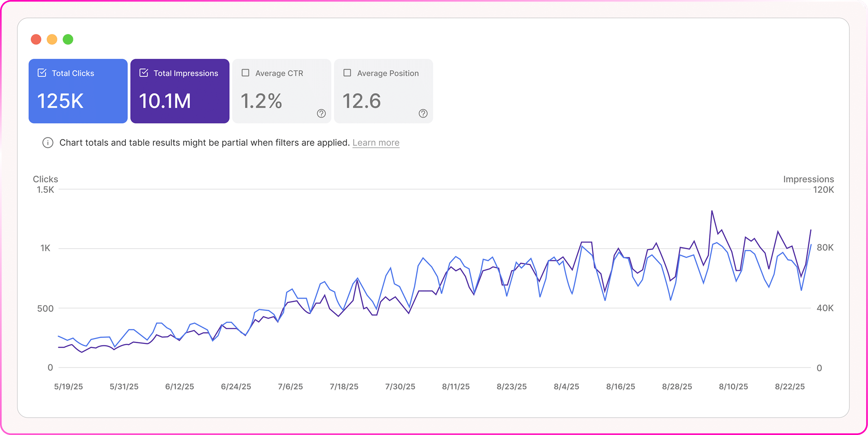This screenshot has width=868, height=435.
Task: Click the 8/22/25 date label on chart axis
Action: click(789, 387)
